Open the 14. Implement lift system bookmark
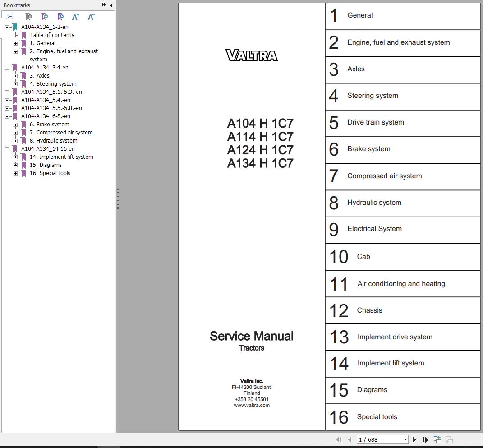 (x=61, y=157)
